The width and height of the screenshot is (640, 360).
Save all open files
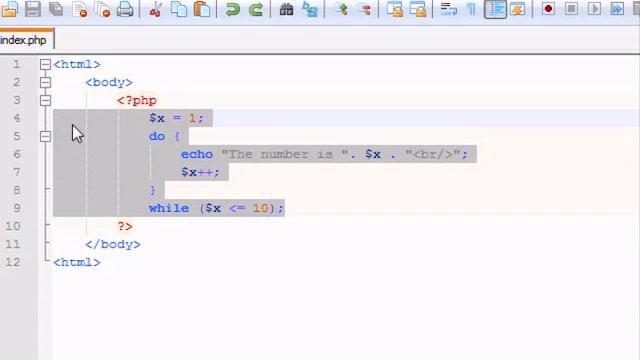point(56,9)
